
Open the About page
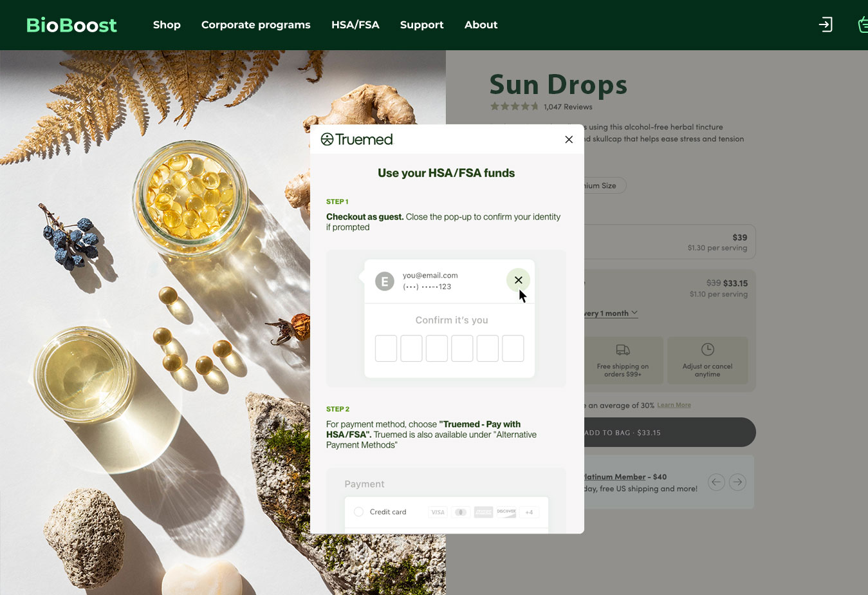click(481, 25)
